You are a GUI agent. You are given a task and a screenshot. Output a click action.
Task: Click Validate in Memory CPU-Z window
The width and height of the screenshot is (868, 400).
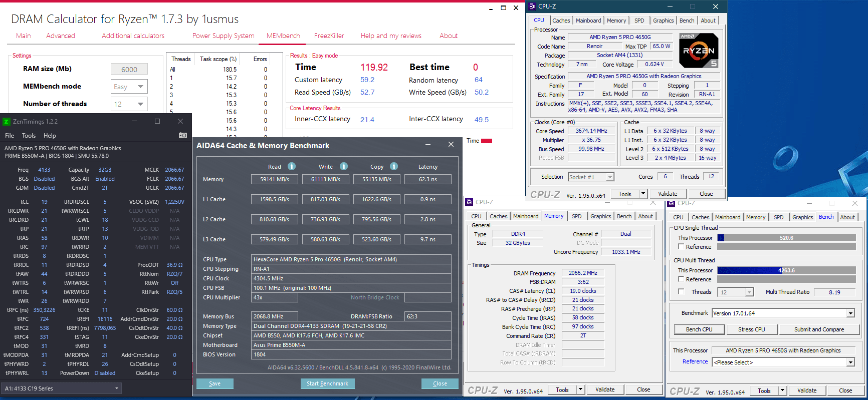click(x=605, y=389)
